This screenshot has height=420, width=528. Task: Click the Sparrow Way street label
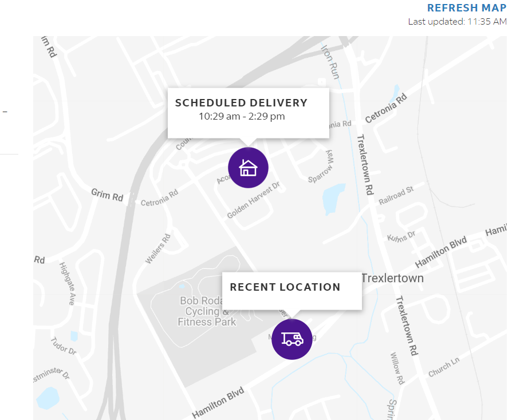(x=321, y=167)
